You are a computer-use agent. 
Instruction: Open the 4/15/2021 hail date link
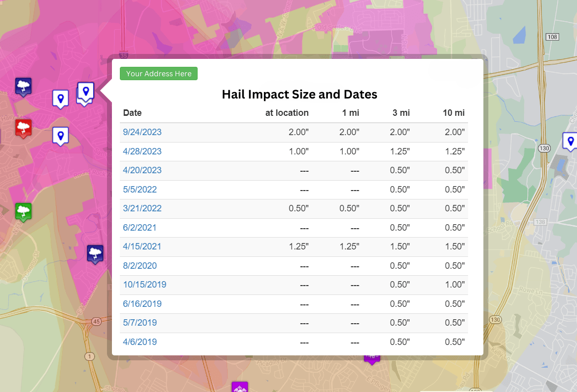pos(142,246)
